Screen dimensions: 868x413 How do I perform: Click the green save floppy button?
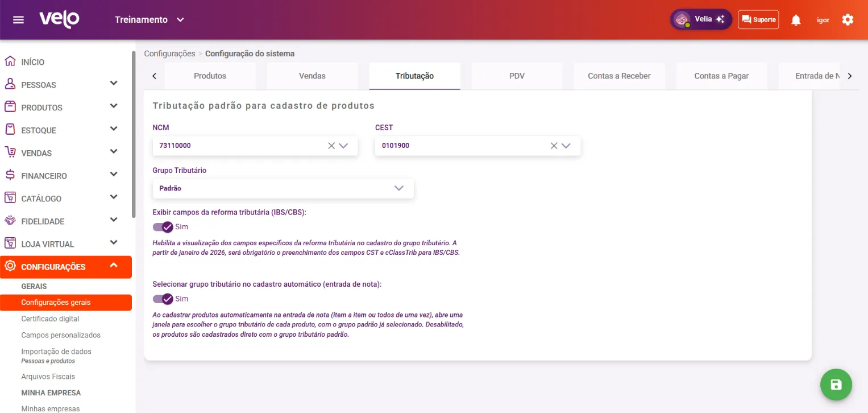pyautogui.click(x=836, y=385)
